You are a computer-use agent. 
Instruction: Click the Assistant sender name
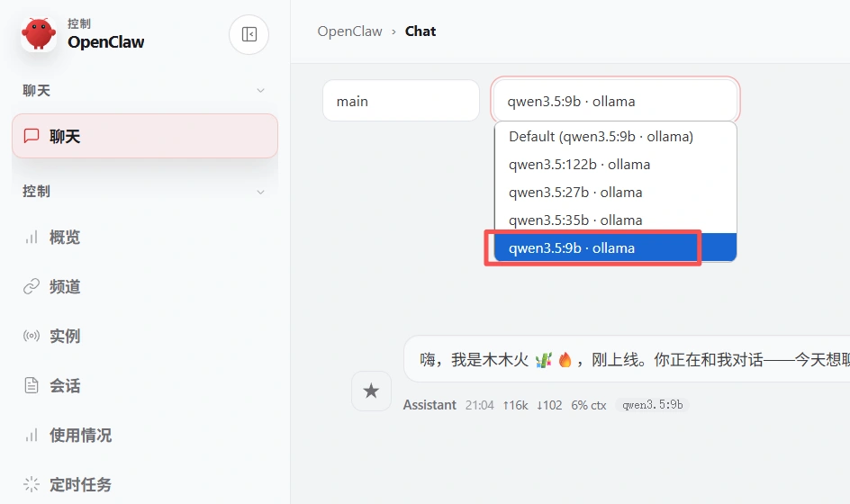(x=430, y=405)
